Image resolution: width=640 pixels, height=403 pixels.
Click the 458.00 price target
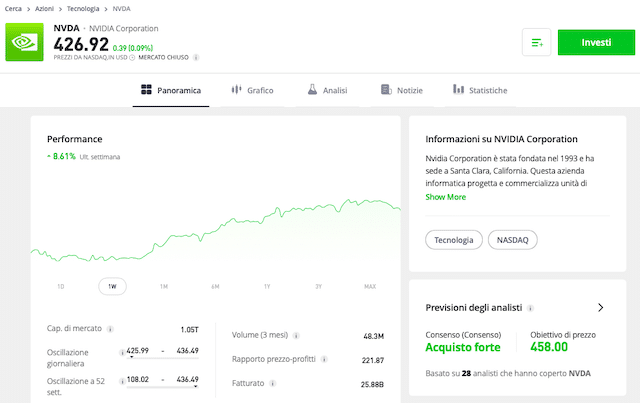click(x=549, y=347)
